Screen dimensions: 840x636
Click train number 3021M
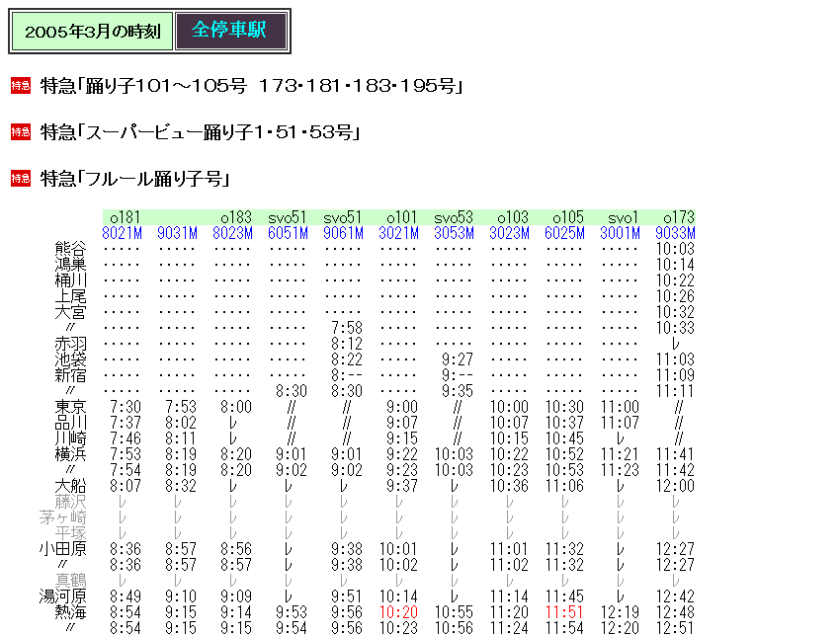397,233
